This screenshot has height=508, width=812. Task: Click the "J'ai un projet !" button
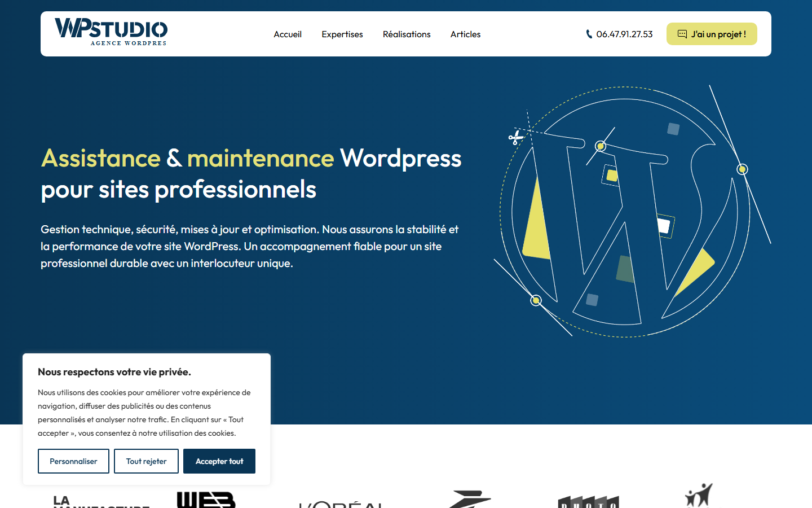712,34
